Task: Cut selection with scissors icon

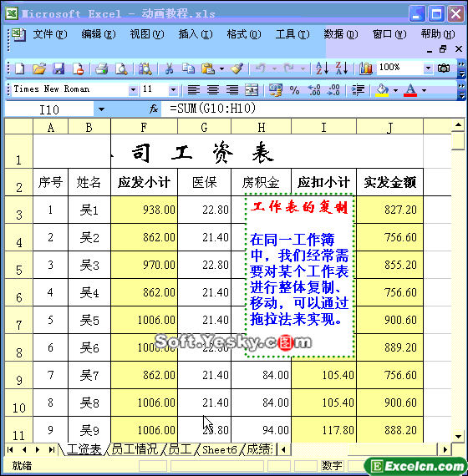Action: pyautogui.click(x=169, y=68)
